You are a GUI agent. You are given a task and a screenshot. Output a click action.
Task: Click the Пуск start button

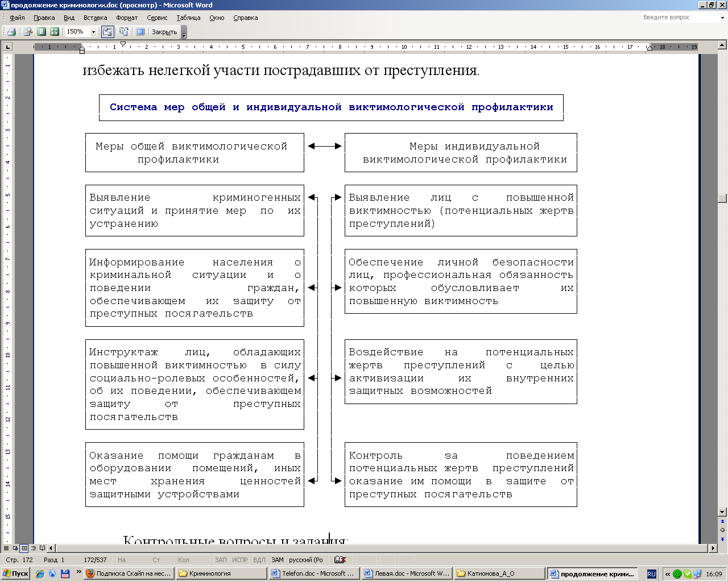tap(15, 573)
